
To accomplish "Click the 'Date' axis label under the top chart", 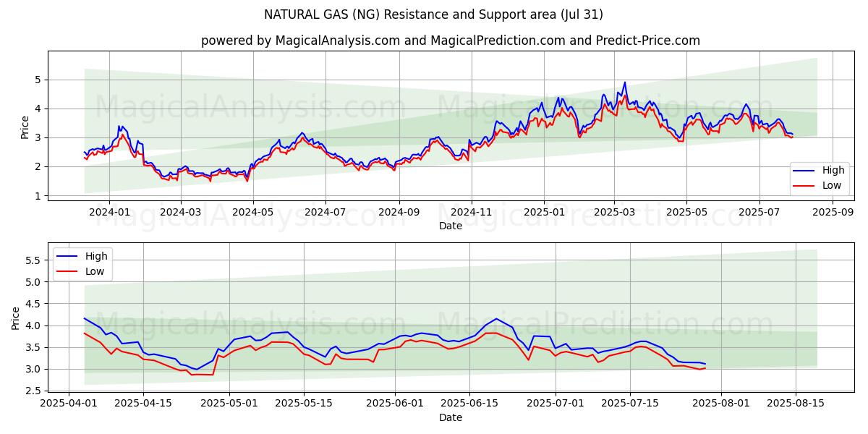I will 451,226.
